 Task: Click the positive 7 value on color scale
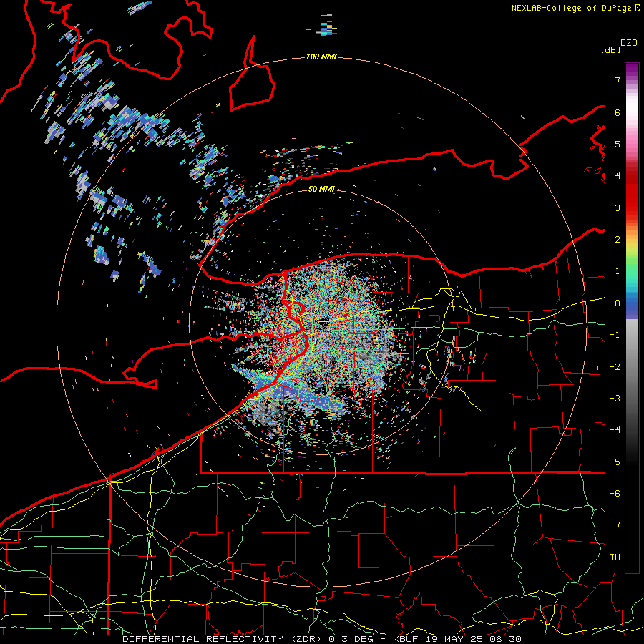(618, 80)
